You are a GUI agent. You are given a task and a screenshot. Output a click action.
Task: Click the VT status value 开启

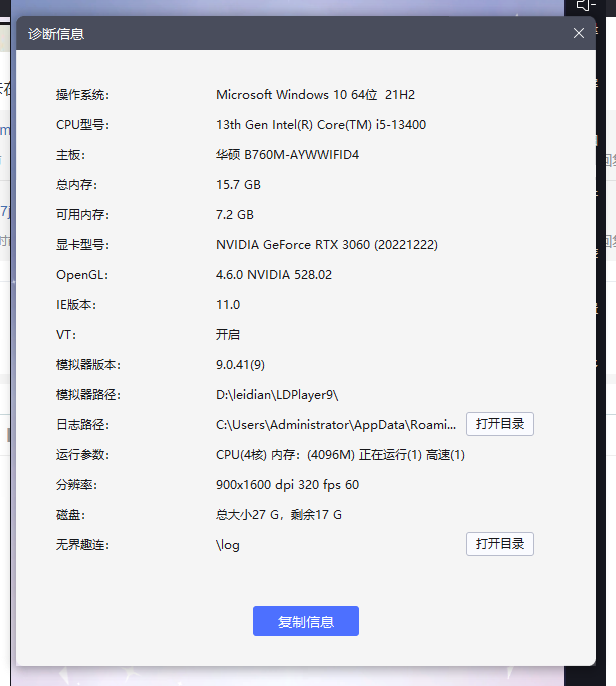pyautogui.click(x=228, y=335)
